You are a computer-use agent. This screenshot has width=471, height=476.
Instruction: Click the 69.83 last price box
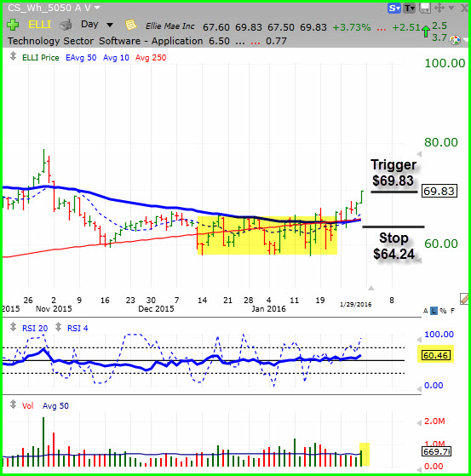(439, 191)
